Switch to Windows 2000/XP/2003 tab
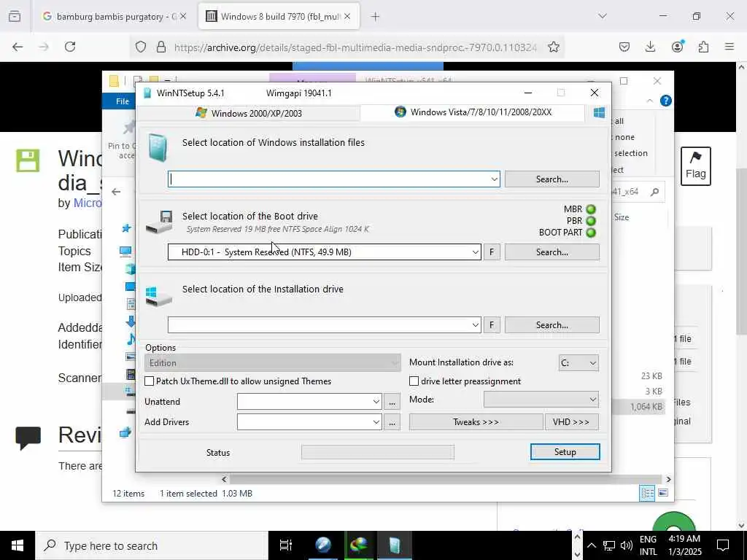Screen dimensions: 747x560 249,113
